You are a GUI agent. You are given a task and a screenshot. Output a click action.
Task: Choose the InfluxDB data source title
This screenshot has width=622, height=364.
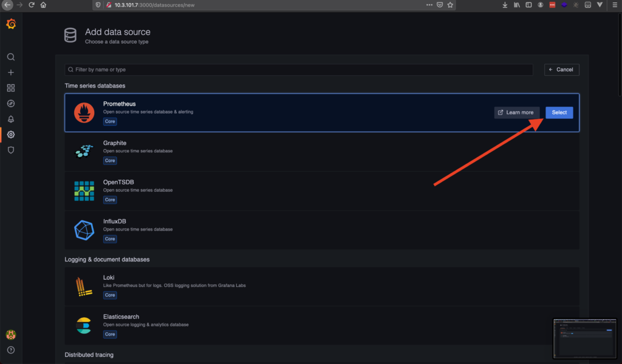115,221
